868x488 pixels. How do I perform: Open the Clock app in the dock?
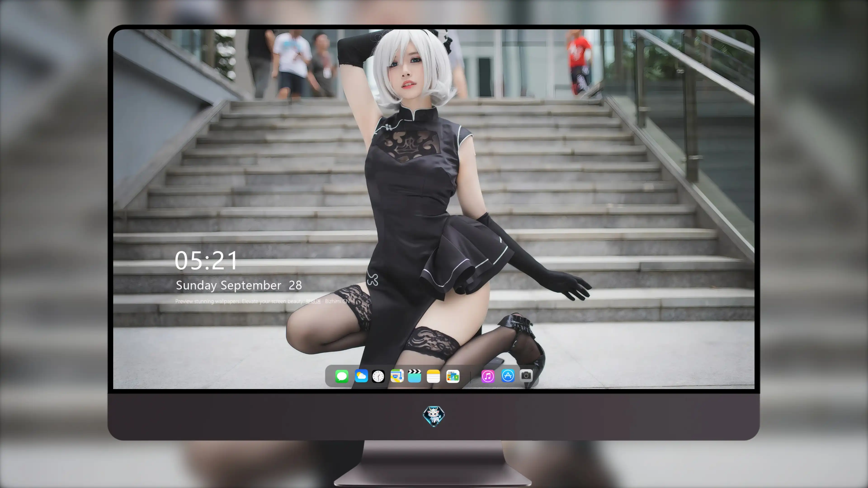pyautogui.click(x=378, y=376)
